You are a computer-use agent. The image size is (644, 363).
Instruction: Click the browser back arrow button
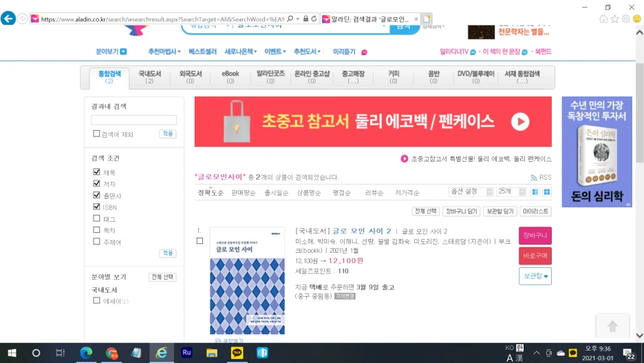click(8, 19)
